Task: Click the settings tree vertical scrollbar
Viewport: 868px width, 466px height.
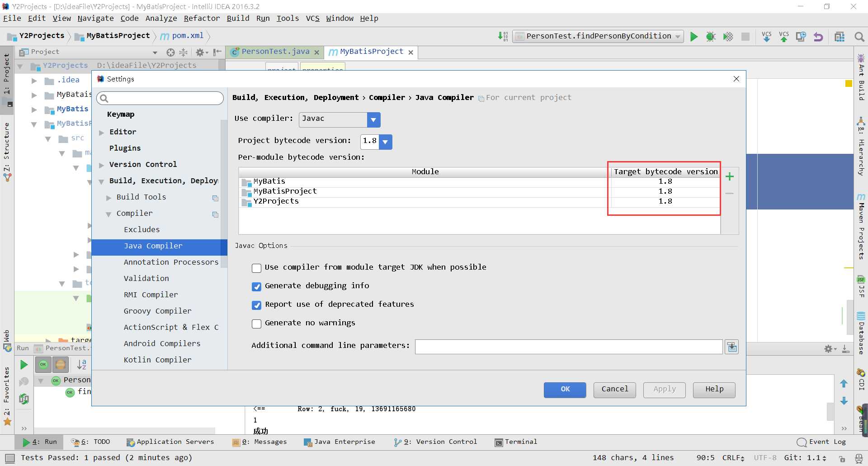Action: 224,194
